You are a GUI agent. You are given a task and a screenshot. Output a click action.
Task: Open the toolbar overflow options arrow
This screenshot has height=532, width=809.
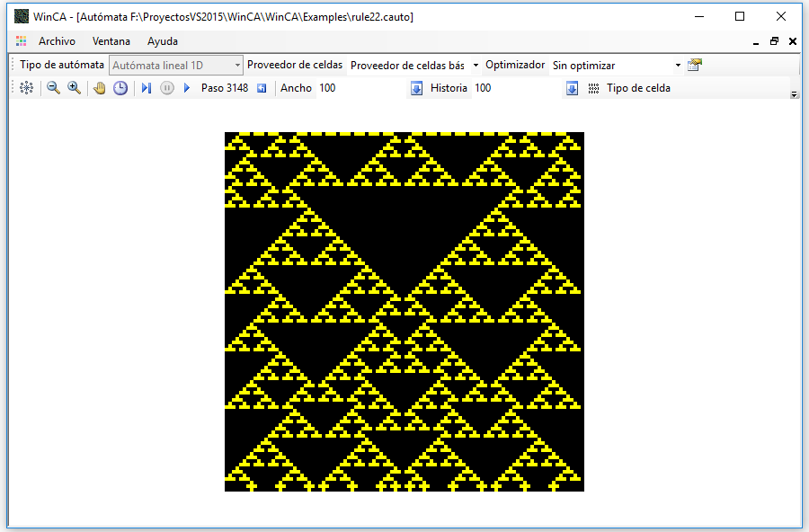(795, 94)
